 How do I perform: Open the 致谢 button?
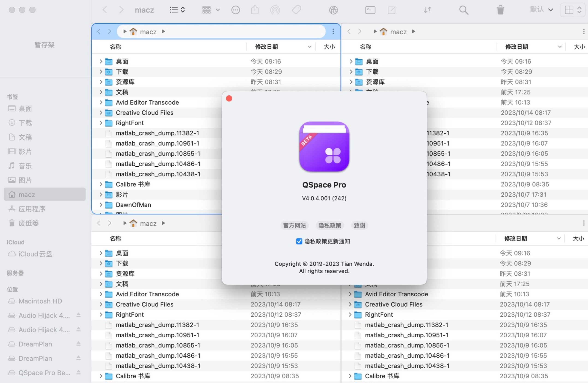click(x=359, y=225)
